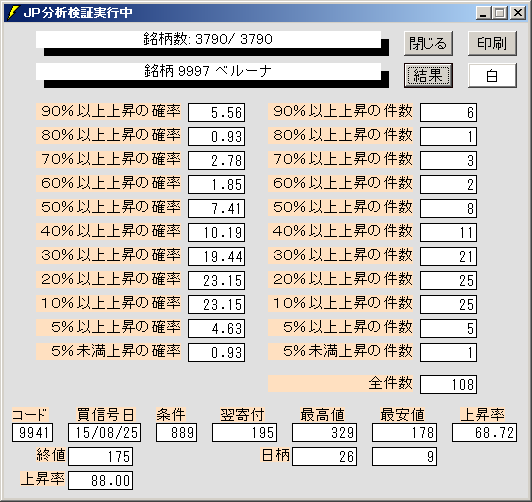532x502 pixels.
Task: Close the window with the X button
Action: coord(518,13)
